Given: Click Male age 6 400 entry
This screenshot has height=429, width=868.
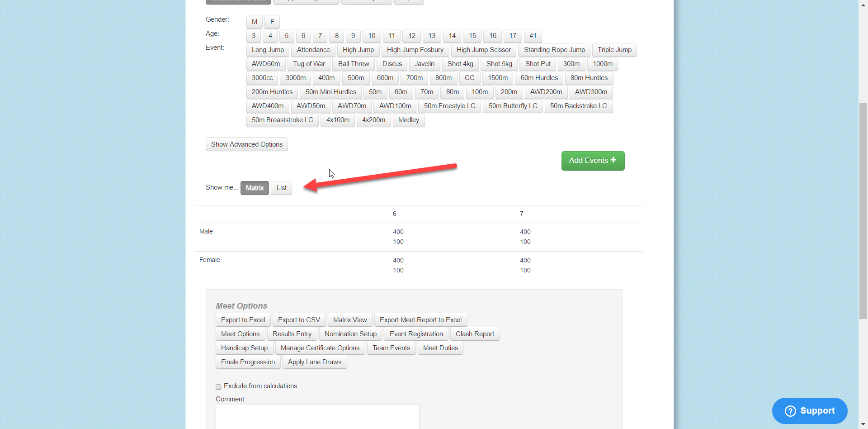Looking at the screenshot, I should coord(398,232).
